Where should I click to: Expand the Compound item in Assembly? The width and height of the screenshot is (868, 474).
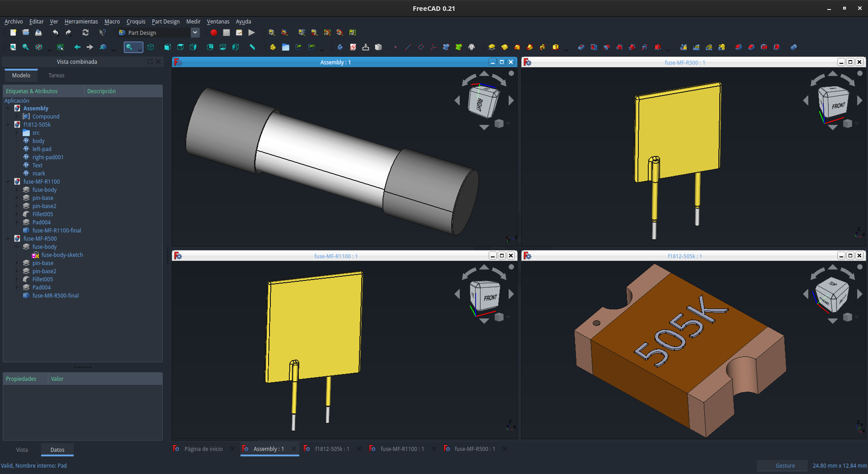point(17,117)
